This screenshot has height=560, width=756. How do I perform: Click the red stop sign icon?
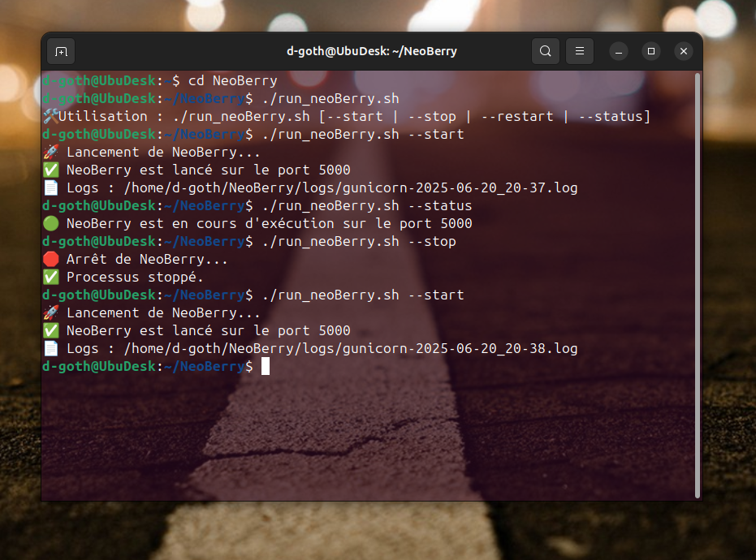click(50, 259)
